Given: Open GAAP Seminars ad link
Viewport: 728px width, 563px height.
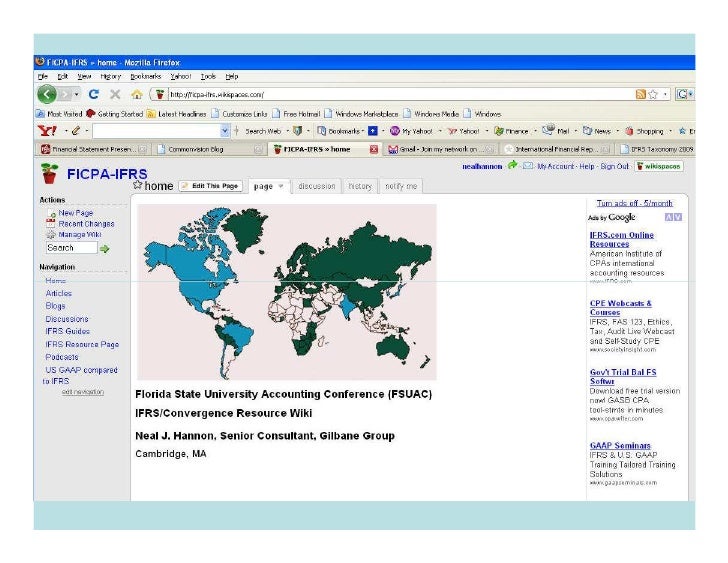Looking at the screenshot, I should coord(620,446).
